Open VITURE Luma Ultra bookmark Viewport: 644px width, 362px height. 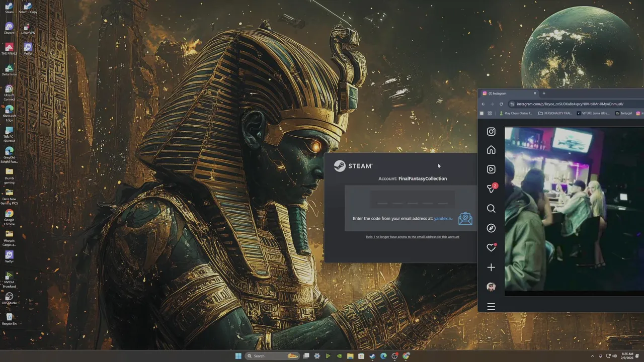point(594,114)
